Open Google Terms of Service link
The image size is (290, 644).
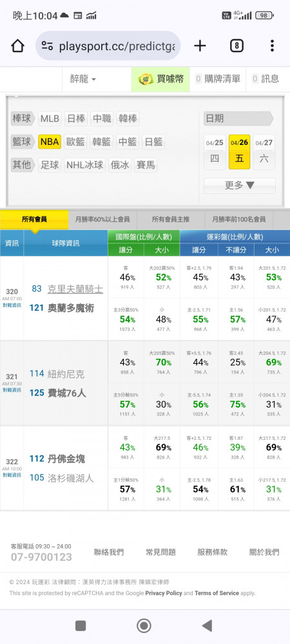[217, 593]
